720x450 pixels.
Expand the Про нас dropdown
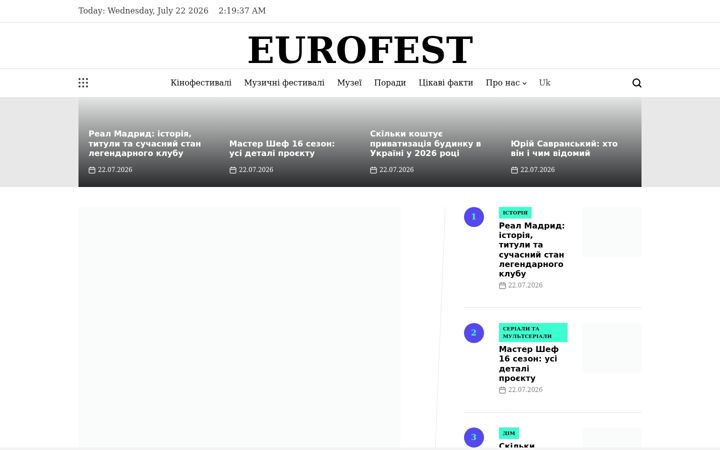click(x=506, y=83)
